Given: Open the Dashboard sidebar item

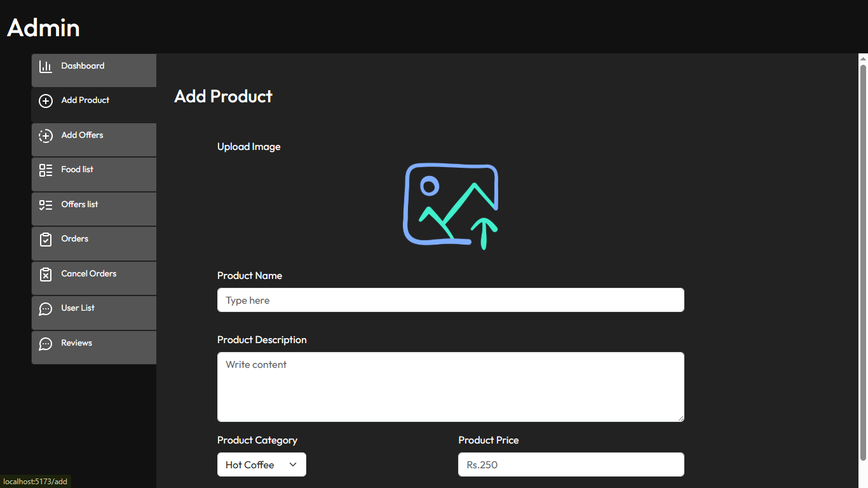Looking at the screenshot, I should pyautogui.click(x=94, y=71).
